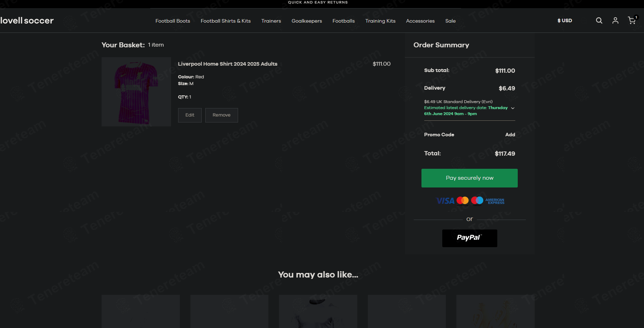Viewport: 644px width, 328px height.
Task: Open the account profile icon
Action: tap(615, 20)
